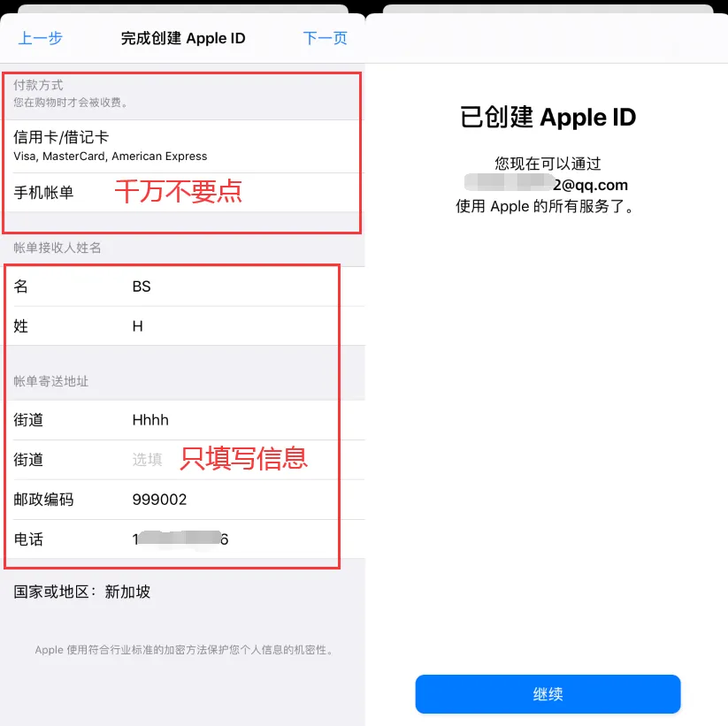The width and height of the screenshot is (728, 726).
Task: Tap the 已创建 Apple ID heading
Action: 548,117
